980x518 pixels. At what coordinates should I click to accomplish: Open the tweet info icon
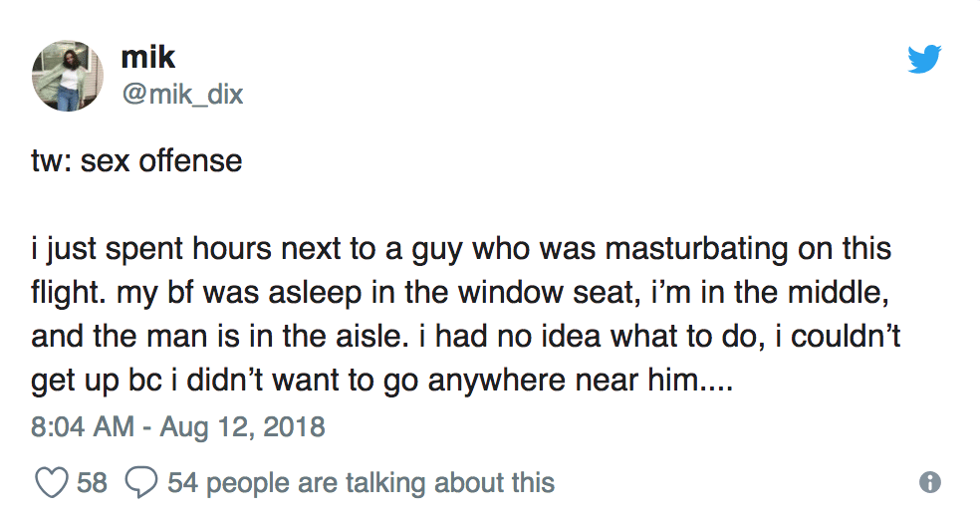coord(930,482)
